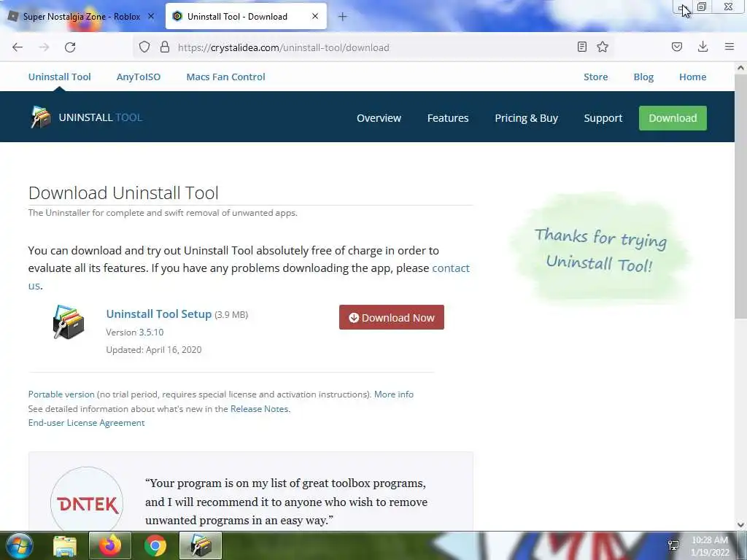Open the Firefox downloads panel
The image size is (747, 560).
pos(703,47)
